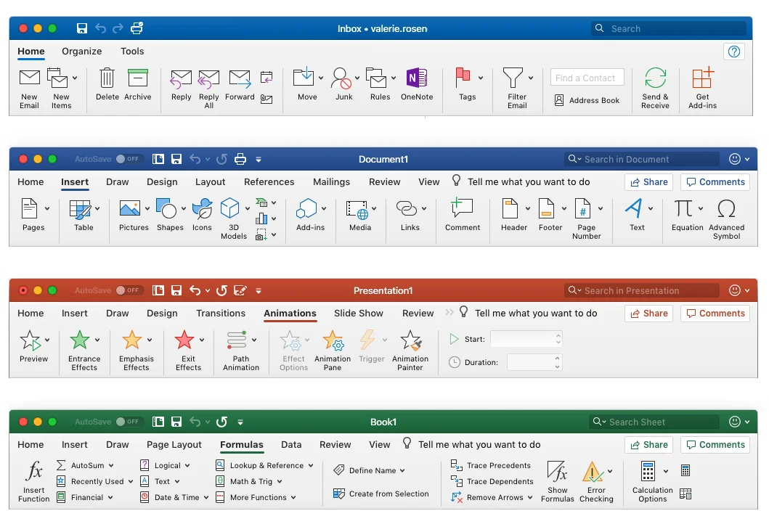Expand Define Name dropdown in Excel
The height and width of the screenshot is (532, 769).
[x=402, y=470]
